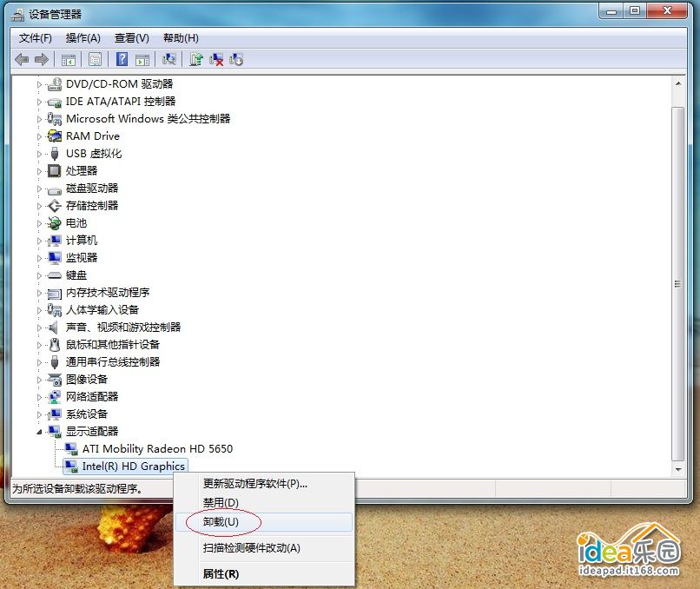This screenshot has width=700, height=589.
Task: Open the Properties toolbar icon
Action: [95, 59]
